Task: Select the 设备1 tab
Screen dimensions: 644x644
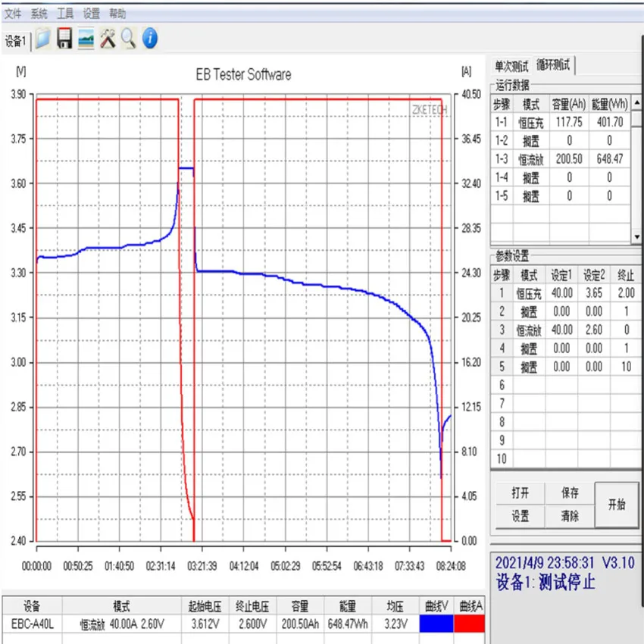Action: [x=16, y=41]
